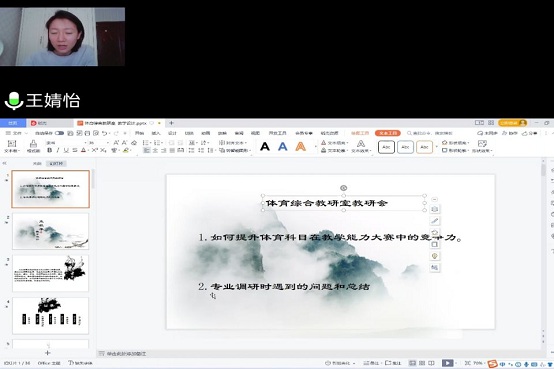Image resolution: width=554 pixels, height=369 pixels.
Task: Toggle strikethrough formatting
Action: point(75,151)
